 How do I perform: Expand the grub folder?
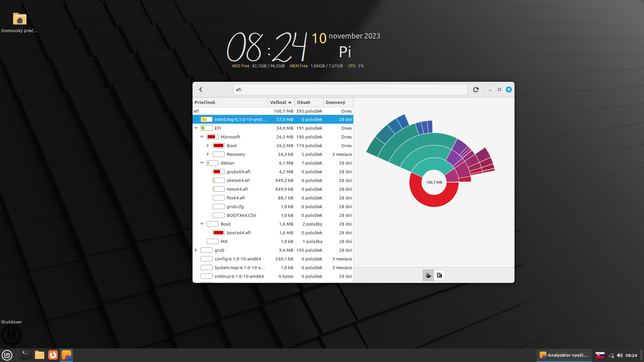[196, 250]
